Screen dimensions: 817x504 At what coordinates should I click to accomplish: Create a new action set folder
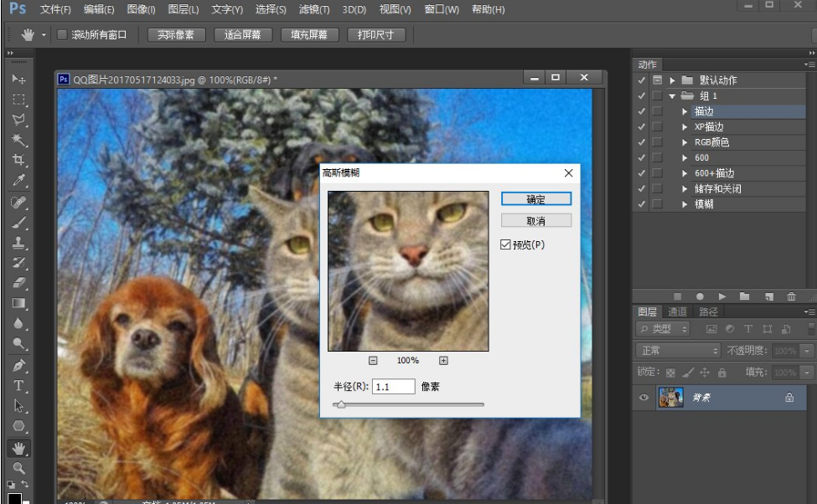(x=745, y=296)
